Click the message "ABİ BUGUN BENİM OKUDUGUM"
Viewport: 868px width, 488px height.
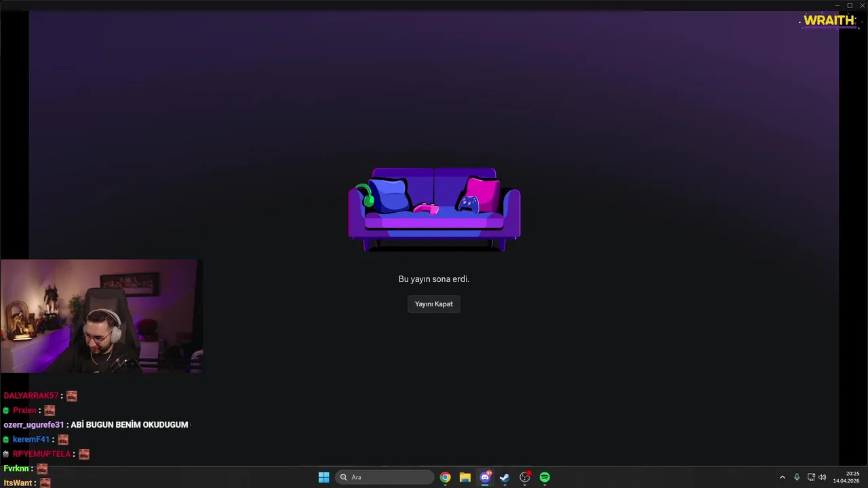click(129, 425)
